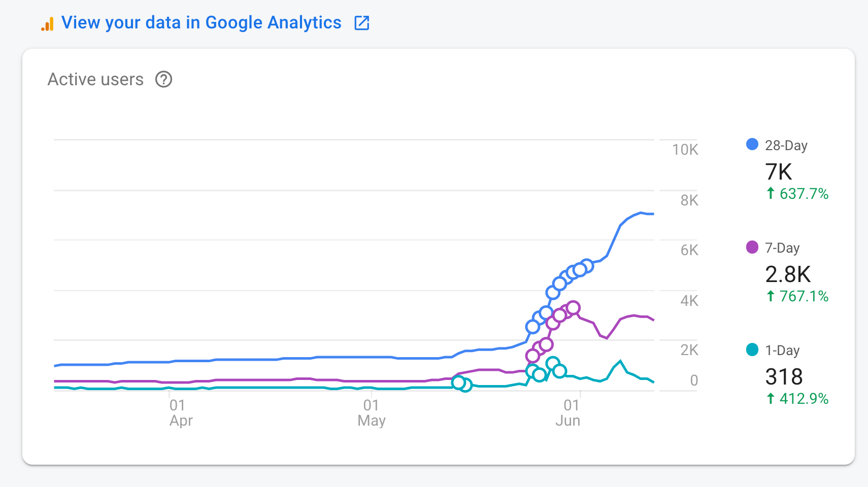The image size is (868, 487).
Task: Click the blue 28-Day legend dot
Action: 752,144
